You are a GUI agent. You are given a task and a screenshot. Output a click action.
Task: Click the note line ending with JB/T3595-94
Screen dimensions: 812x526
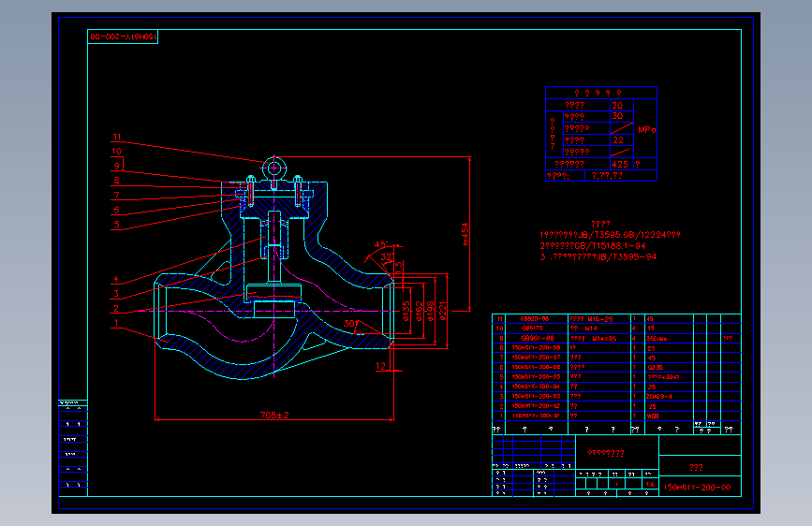click(x=598, y=256)
